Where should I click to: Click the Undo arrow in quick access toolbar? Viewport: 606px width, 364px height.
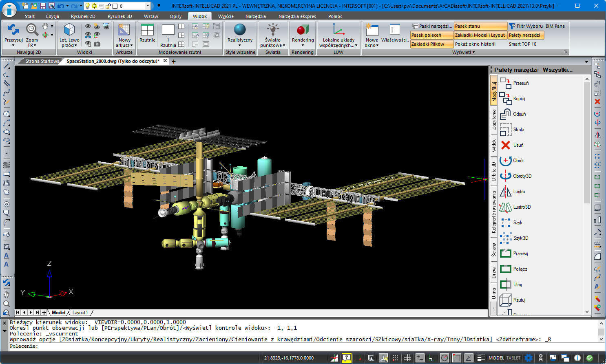click(60, 6)
